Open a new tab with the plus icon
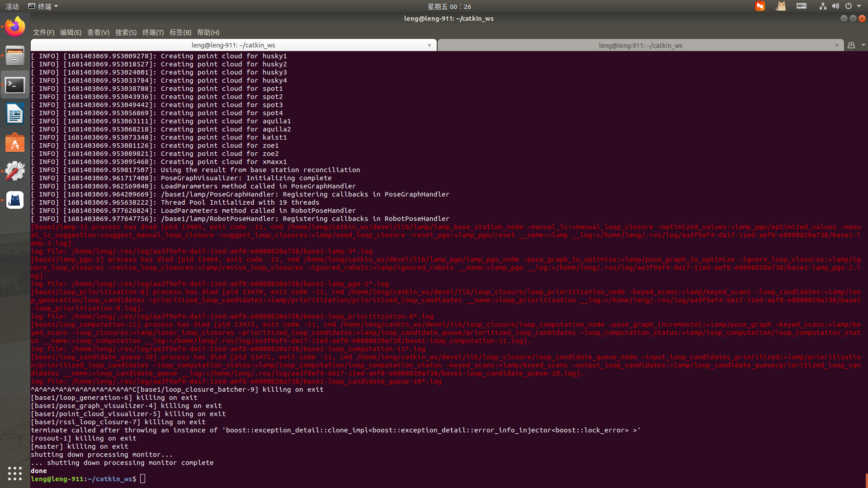Screen dimensions: 868x488 [x=851, y=45]
